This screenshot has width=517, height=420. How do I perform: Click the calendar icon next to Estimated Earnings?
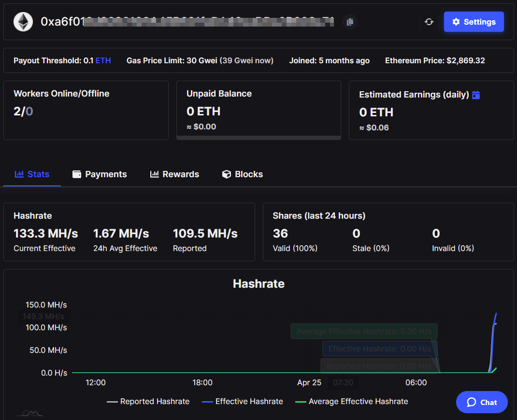click(x=476, y=95)
